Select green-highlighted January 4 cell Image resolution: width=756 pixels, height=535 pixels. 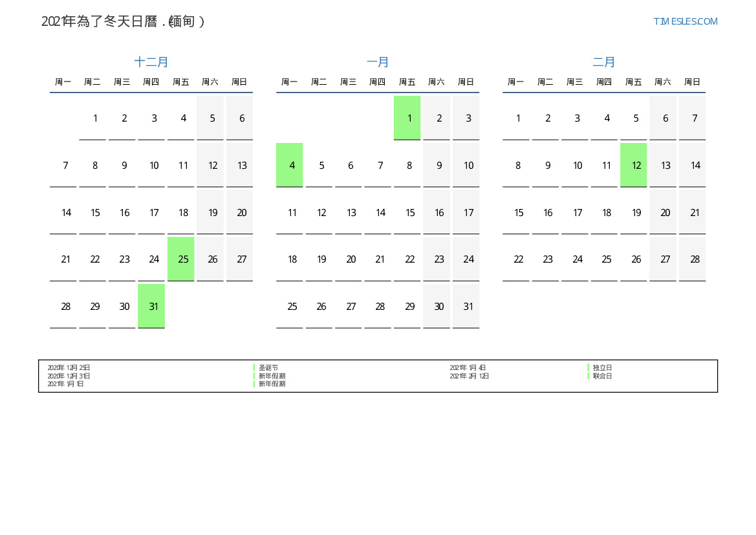290,165
